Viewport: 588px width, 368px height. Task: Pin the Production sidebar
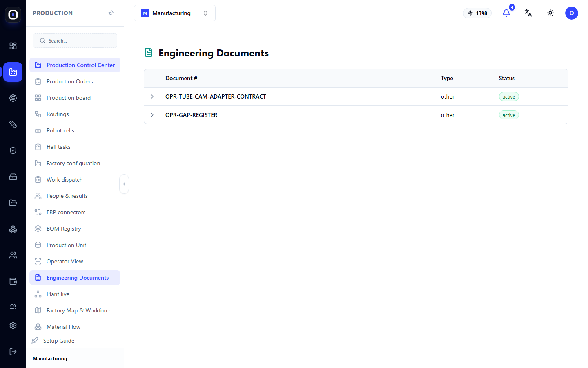(111, 13)
